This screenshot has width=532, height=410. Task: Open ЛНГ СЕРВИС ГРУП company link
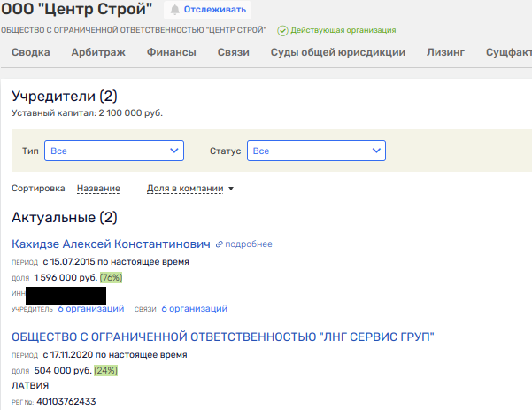coord(223,337)
